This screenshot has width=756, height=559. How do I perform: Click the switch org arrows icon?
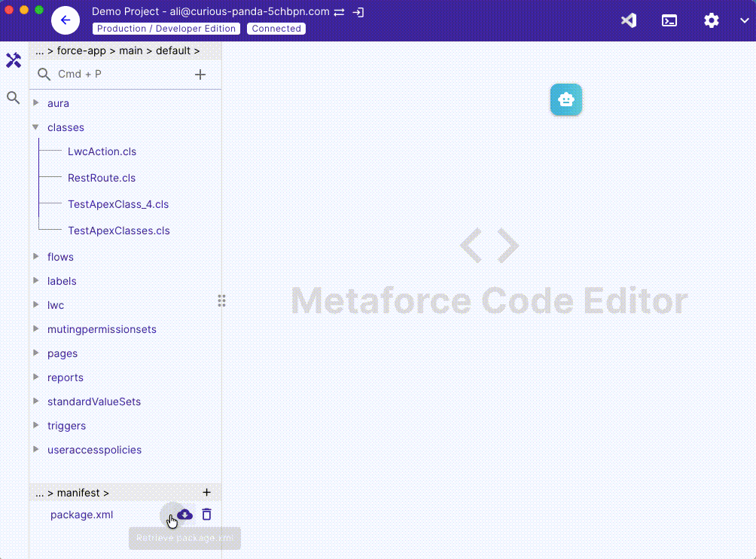tap(339, 13)
